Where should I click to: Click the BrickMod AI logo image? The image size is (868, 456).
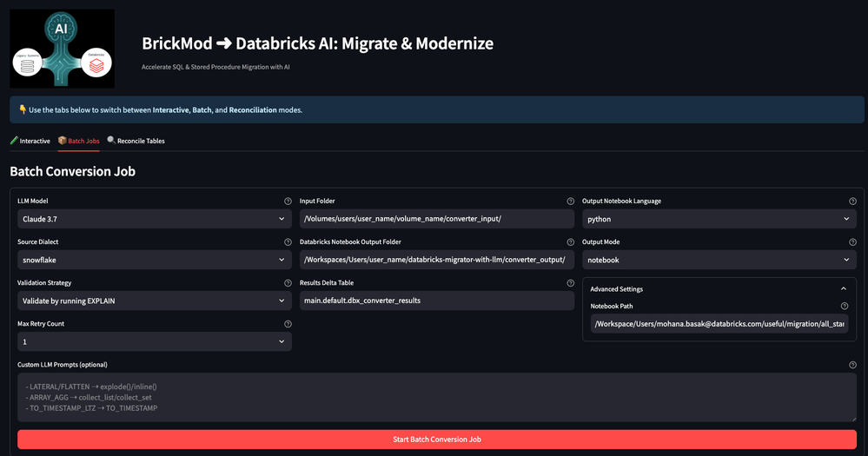point(62,49)
